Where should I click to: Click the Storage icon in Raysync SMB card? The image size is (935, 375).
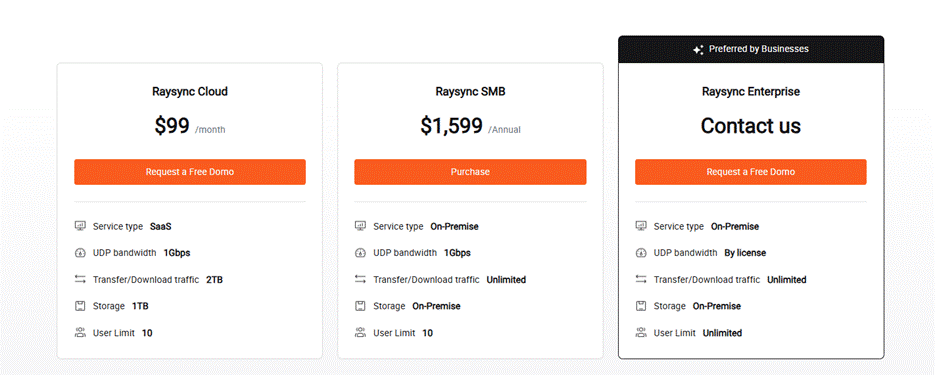[x=360, y=306]
